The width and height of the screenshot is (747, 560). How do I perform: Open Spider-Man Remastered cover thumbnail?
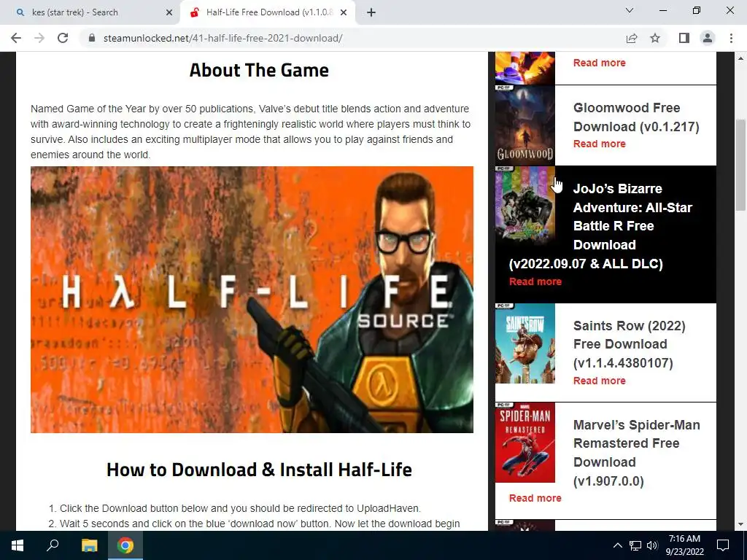click(525, 443)
